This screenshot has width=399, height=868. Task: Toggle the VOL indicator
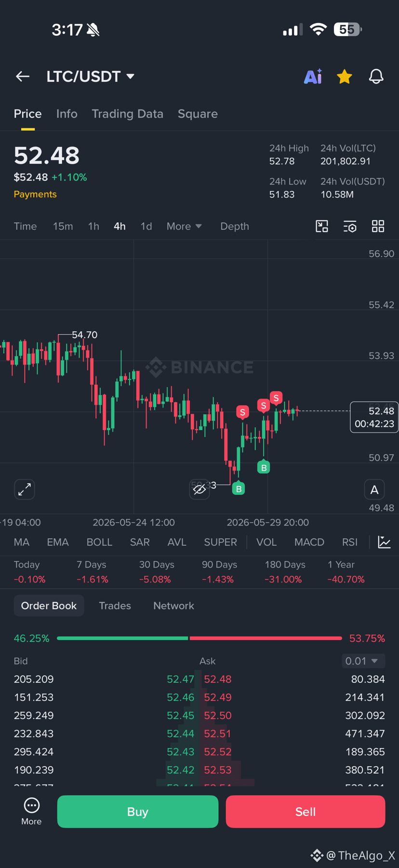[266, 542]
